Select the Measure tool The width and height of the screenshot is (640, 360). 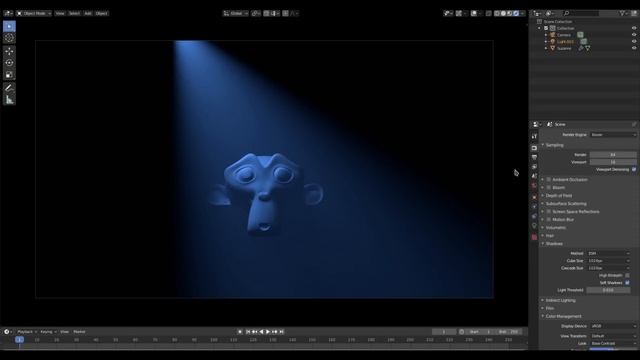point(9,100)
